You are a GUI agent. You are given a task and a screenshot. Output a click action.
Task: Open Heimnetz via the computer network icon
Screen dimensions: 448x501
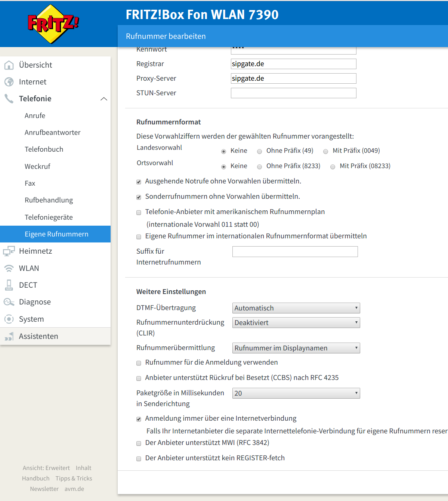(x=9, y=251)
